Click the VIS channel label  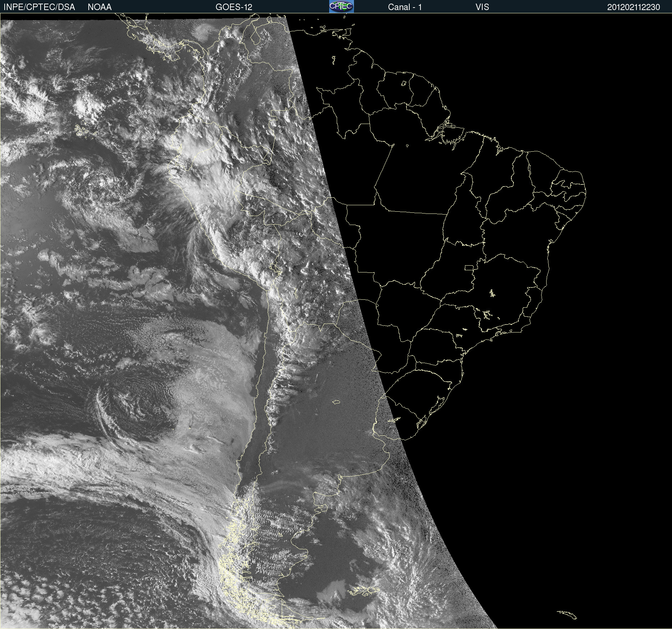tap(482, 7)
